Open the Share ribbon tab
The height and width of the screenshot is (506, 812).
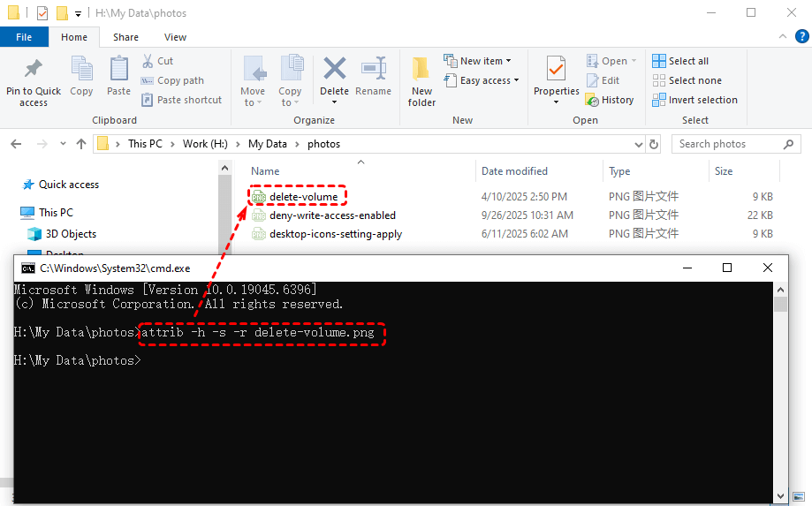(x=125, y=37)
